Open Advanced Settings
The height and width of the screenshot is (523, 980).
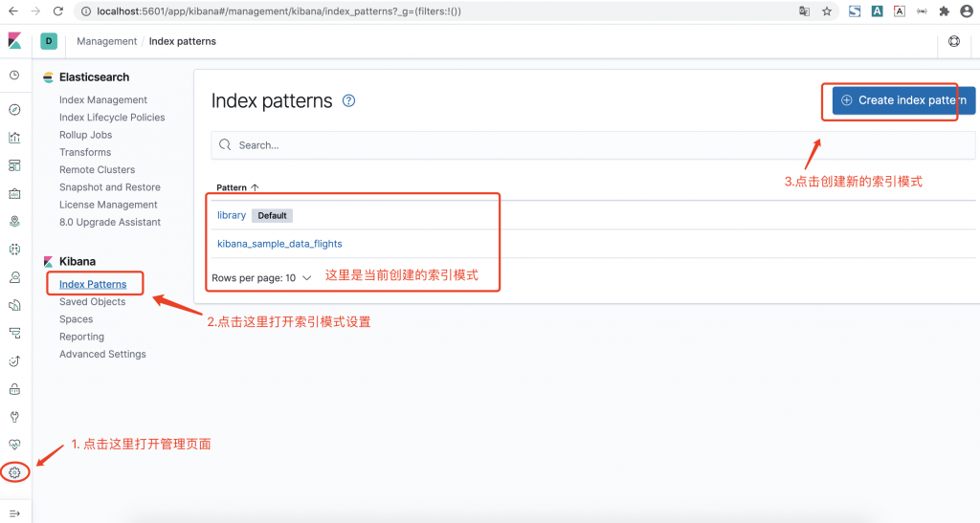[102, 354]
